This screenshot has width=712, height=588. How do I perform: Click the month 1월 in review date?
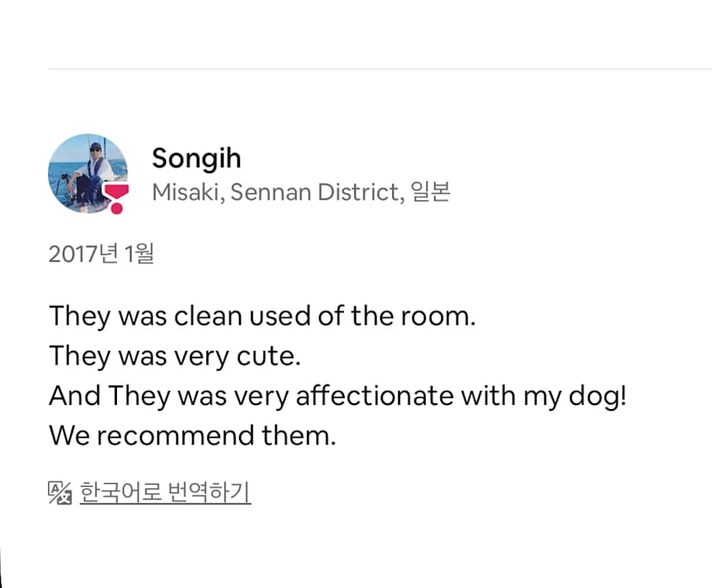pyautogui.click(x=140, y=254)
